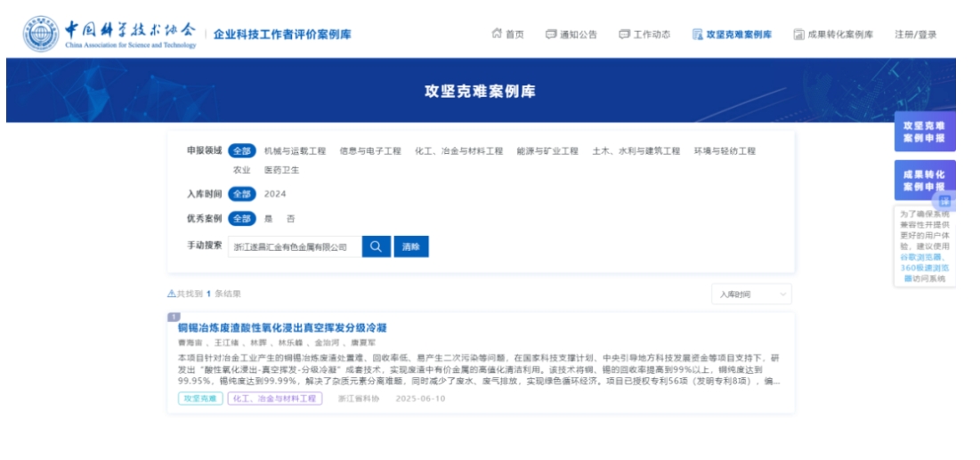Select 全部 in 申报领域 filter
The width and height of the screenshot is (980, 460).
click(242, 151)
